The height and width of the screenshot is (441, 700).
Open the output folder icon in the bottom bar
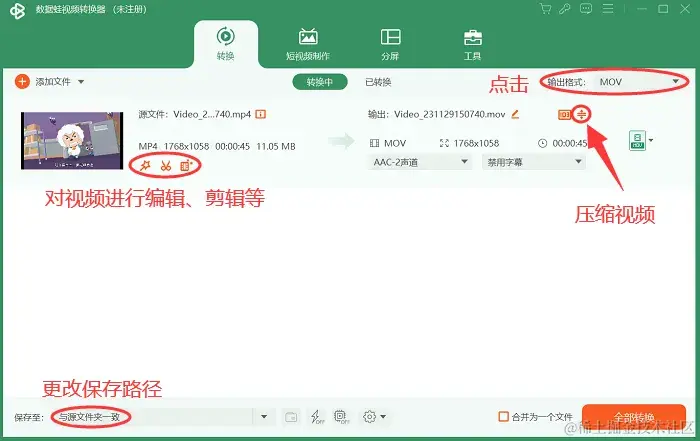pos(291,417)
